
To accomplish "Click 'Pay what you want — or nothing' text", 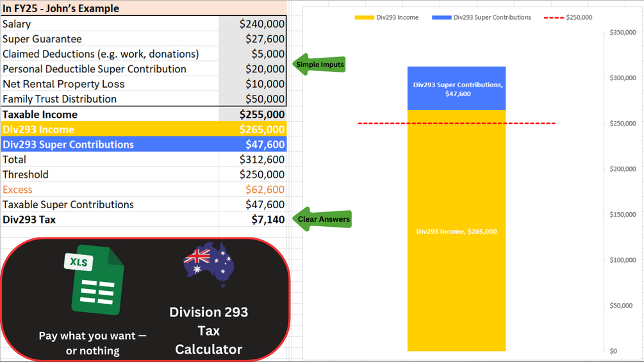I will pyautogui.click(x=92, y=343).
